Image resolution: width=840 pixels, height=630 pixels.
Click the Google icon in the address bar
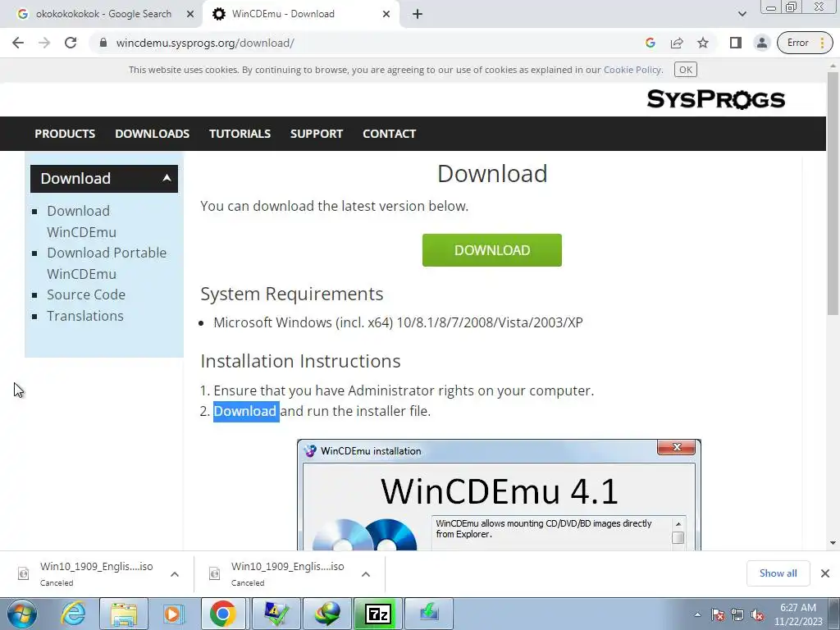(651, 43)
